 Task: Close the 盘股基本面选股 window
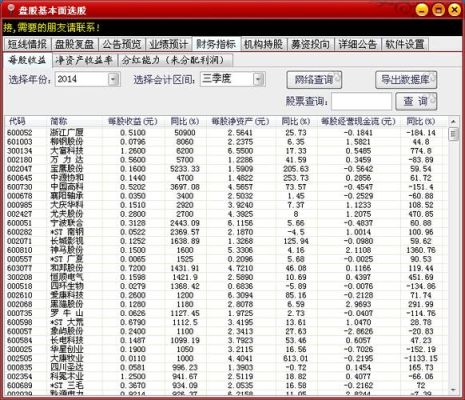point(454,10)
